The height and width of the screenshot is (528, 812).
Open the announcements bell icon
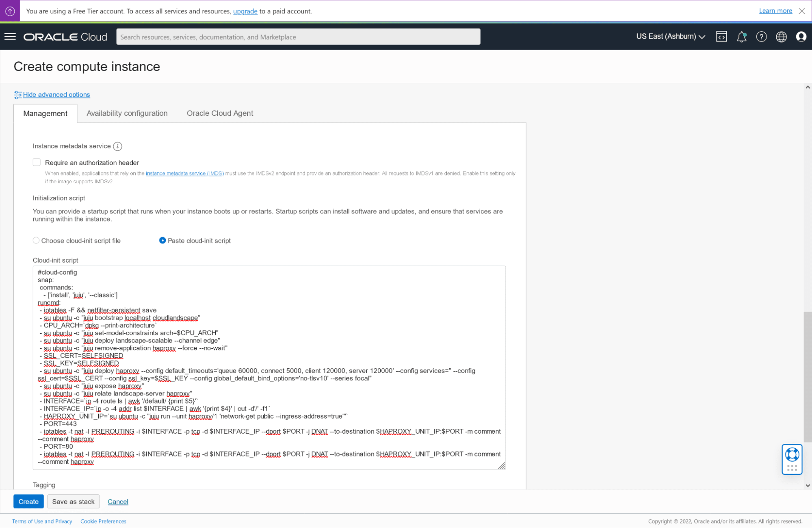coord(741,37)
